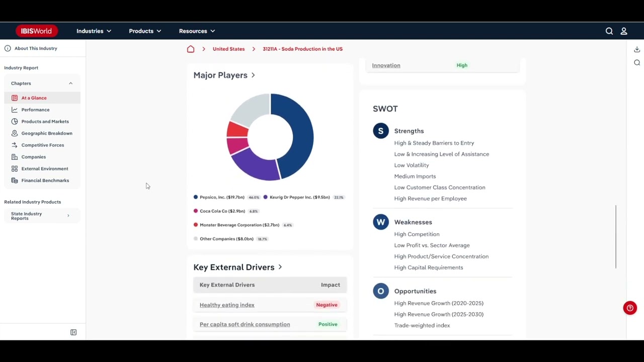Open the Resources dropdown menu

pos(197,31)
